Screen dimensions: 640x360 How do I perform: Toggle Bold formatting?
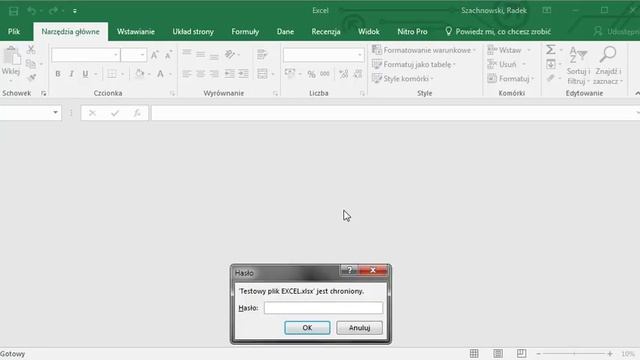point(58,74)
